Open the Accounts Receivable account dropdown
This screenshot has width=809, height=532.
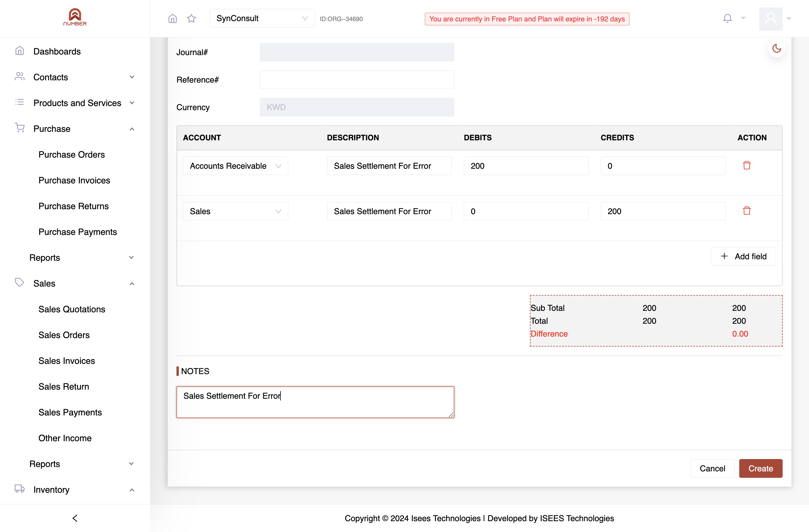click(236, 166)
